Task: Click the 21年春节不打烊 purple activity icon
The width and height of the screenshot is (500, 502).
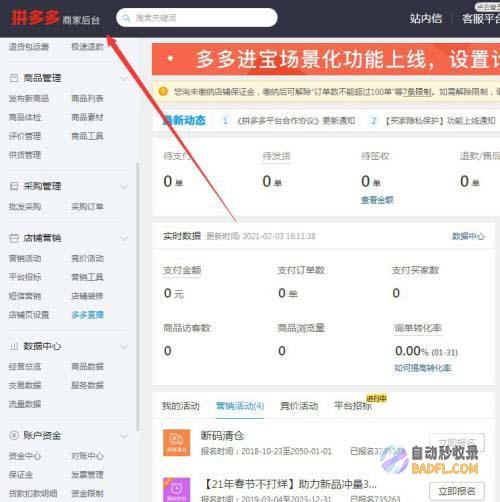Action: click(x=176, y=490)
